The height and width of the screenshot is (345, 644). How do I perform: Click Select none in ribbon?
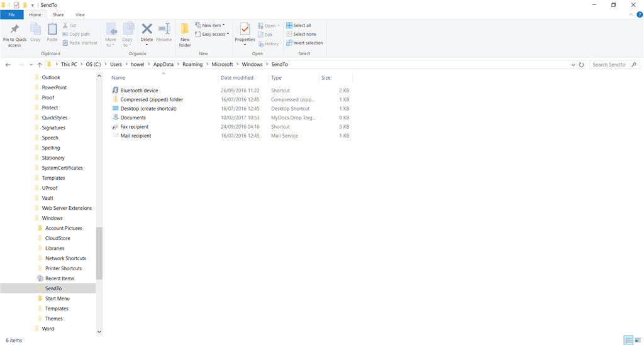click(x=301, y=34)
